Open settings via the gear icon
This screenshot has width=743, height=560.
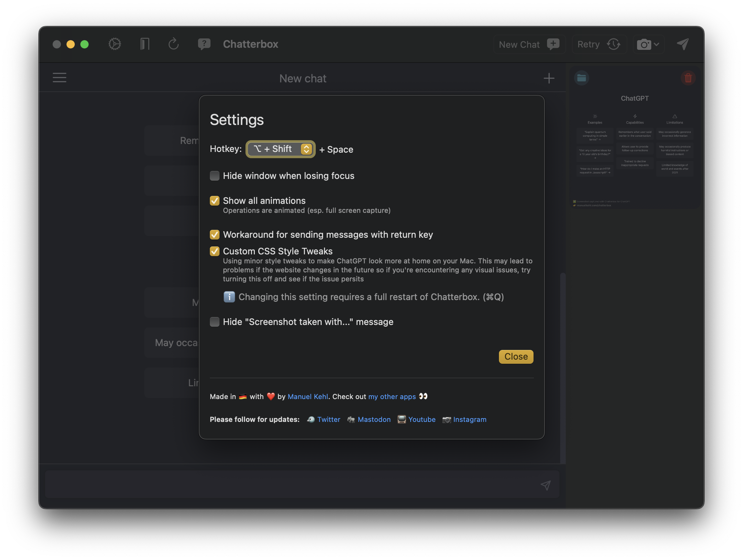tap(115, 44)
